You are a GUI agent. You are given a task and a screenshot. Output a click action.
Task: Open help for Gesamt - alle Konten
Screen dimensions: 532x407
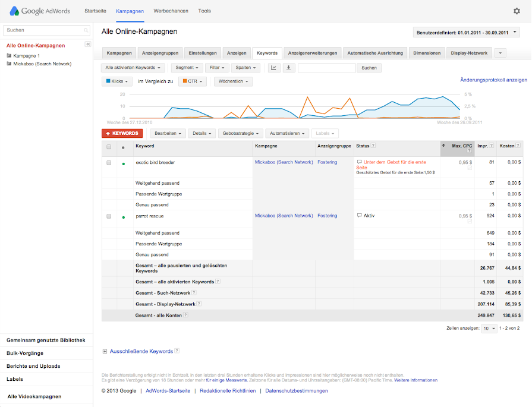(185, 315)
